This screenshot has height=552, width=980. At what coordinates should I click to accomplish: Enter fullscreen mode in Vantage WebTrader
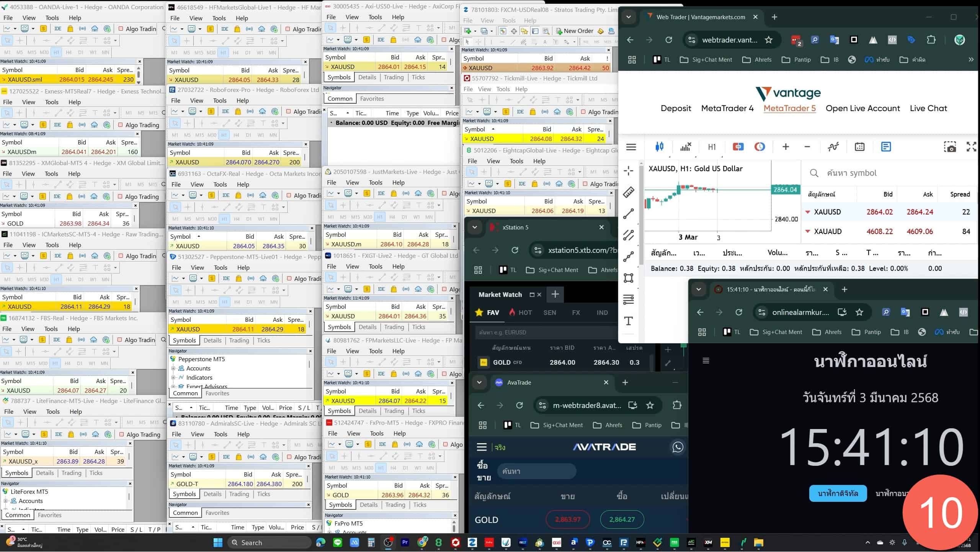(972, 147)
